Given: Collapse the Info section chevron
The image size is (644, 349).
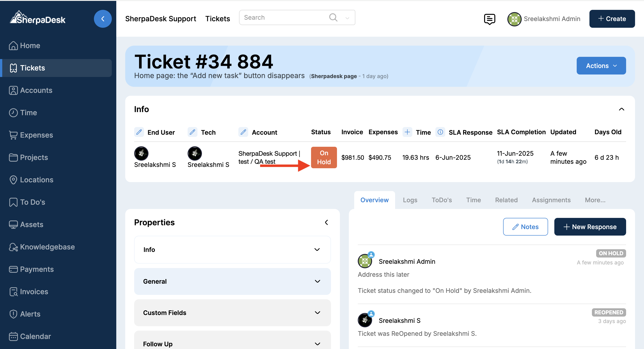Looking at the screenshot, I should (x=621, y=109).
